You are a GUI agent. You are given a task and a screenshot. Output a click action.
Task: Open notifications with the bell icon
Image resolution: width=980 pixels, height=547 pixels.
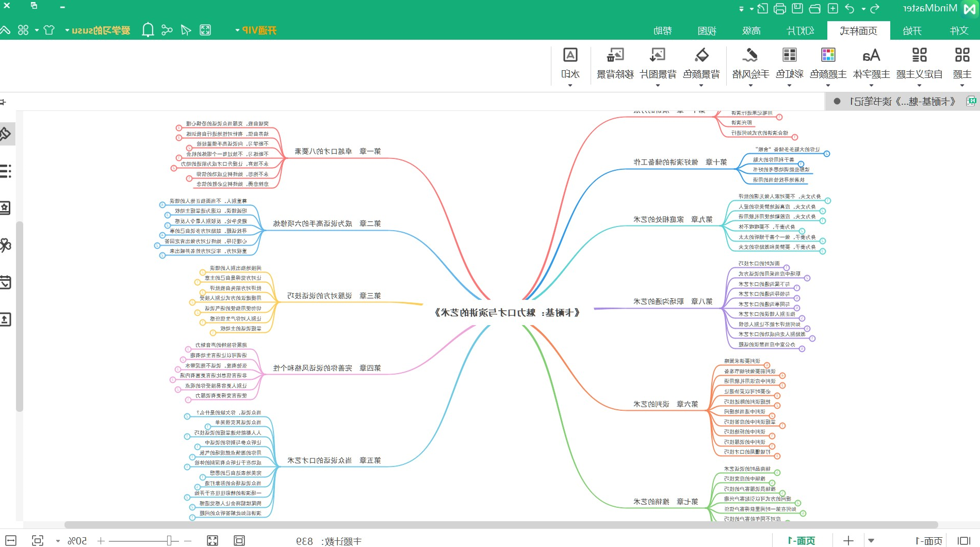[x=148, y=30]
